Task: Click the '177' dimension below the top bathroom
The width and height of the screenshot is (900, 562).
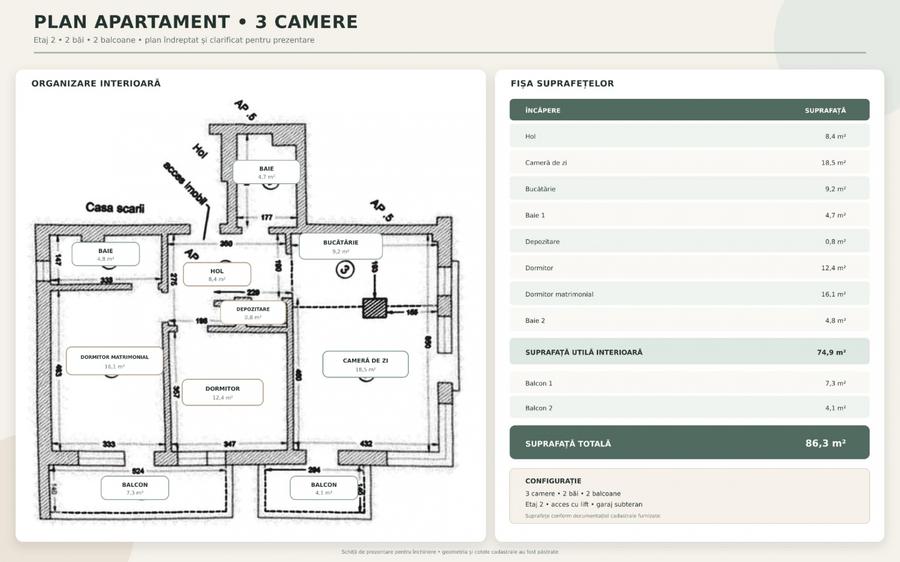Action: (267, 218)
